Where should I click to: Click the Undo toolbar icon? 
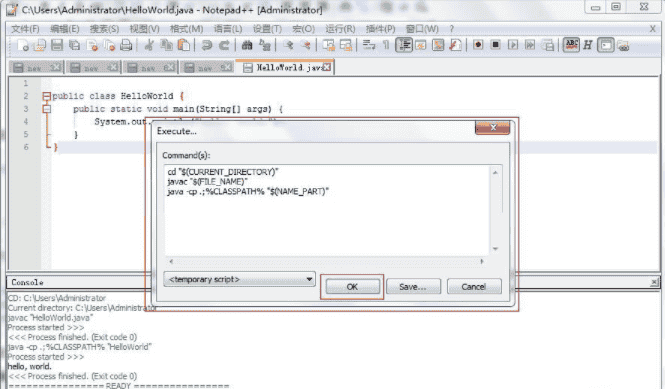(x=207, y=45)
